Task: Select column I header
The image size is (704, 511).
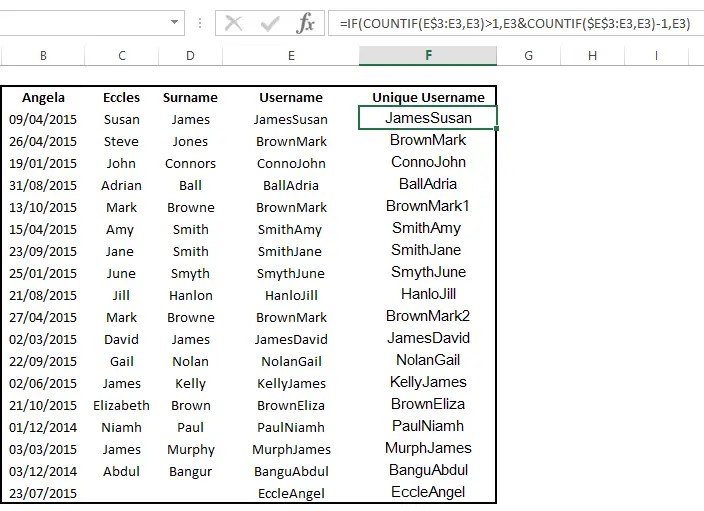Action: click(x=656, y=56)
